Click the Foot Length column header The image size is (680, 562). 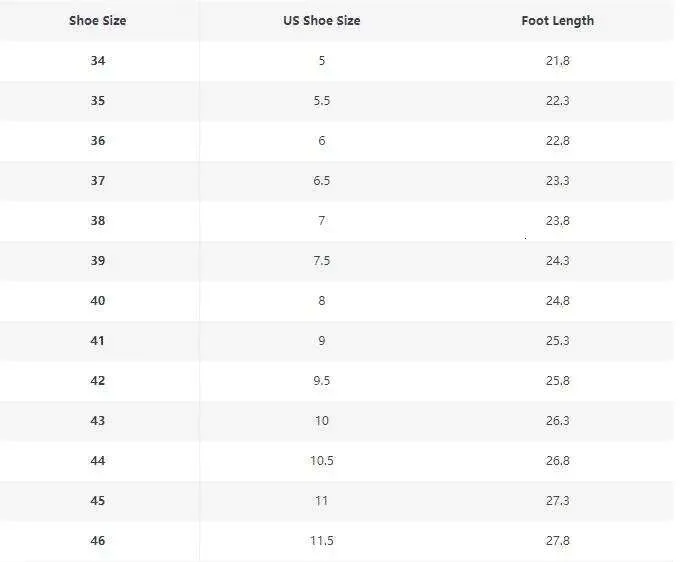tap(558, 21)
